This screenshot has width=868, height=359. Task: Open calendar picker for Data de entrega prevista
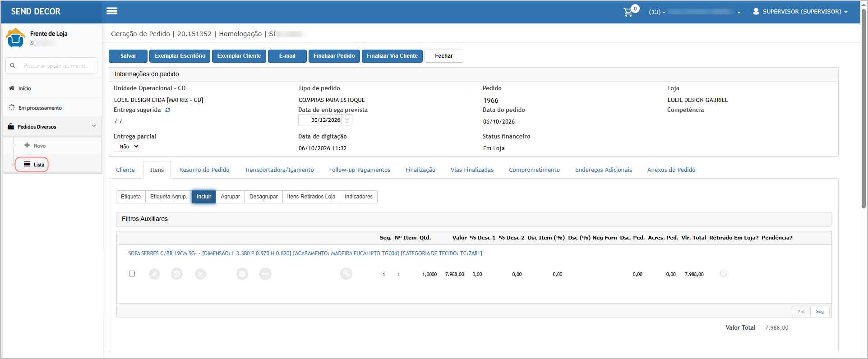pos(347,120)
